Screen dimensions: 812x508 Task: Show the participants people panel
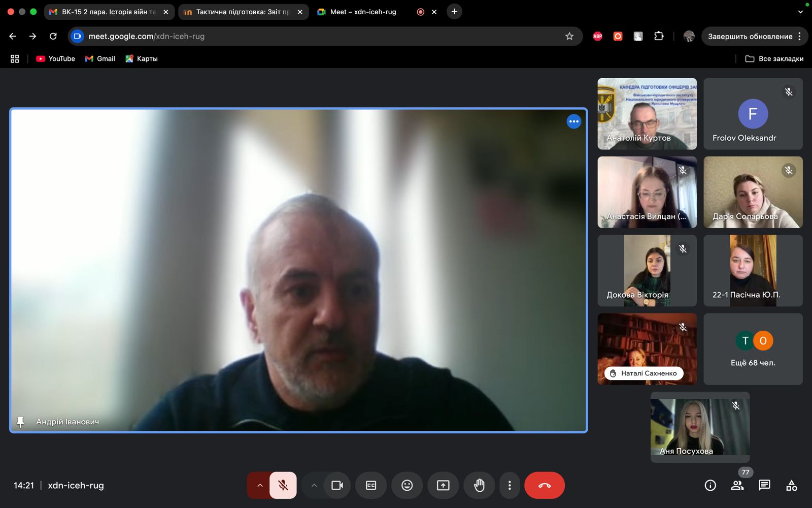point(737,485)
